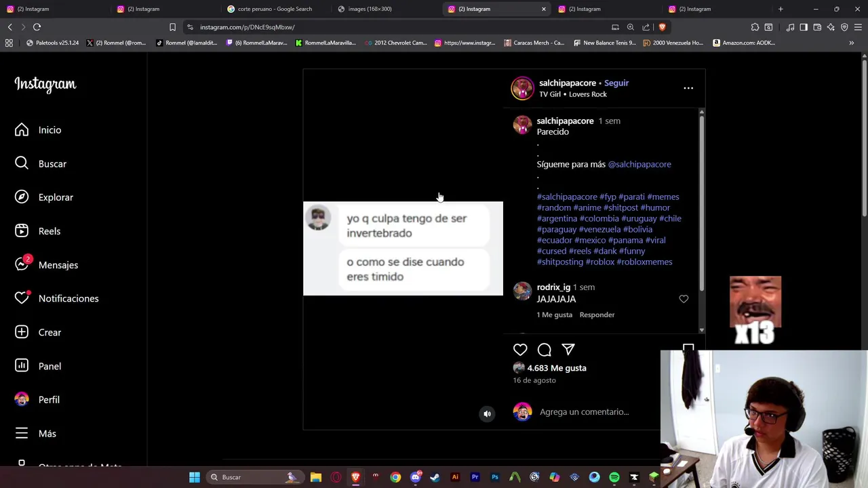The width and height of the screenshot is (868, 488).
Task: Open the browser zoom control
Action: (630, 27)
